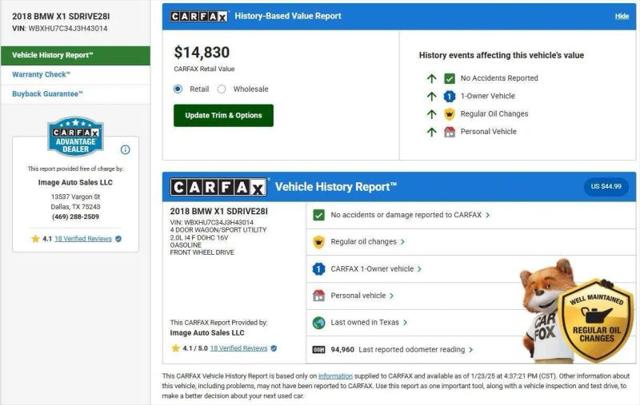Image resolution: width=640 pixels, height=405 pixels.
Task: Click the star icon beside 4.1 / 5.0 rating
Action: coord(176,348)
